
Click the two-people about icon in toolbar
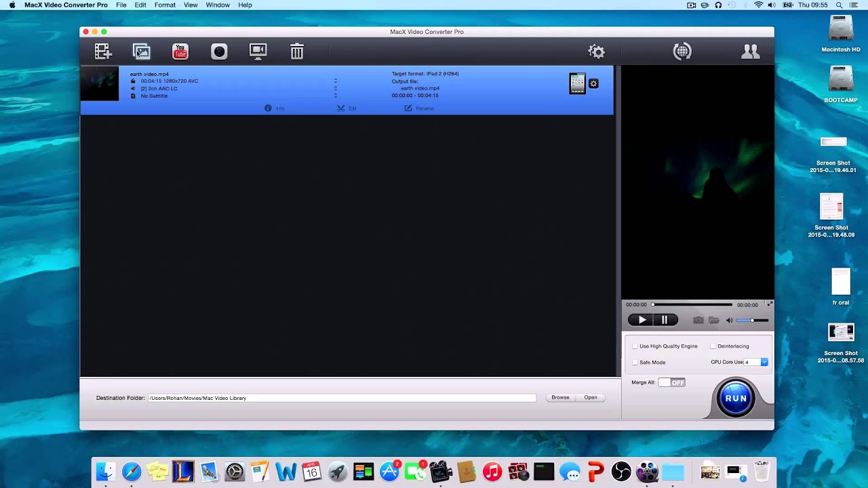(x=750, y=52)
